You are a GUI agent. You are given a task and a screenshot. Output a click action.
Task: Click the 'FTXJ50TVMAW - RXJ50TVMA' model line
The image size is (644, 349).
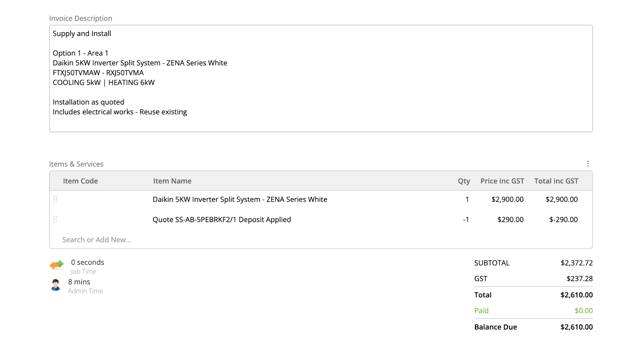(98, 73)
